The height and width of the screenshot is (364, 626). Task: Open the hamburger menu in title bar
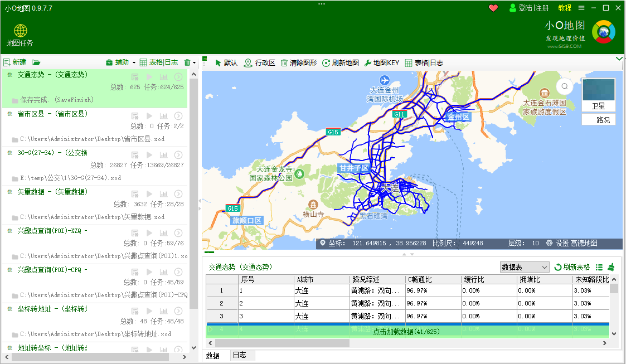click(x=581, y=8)
